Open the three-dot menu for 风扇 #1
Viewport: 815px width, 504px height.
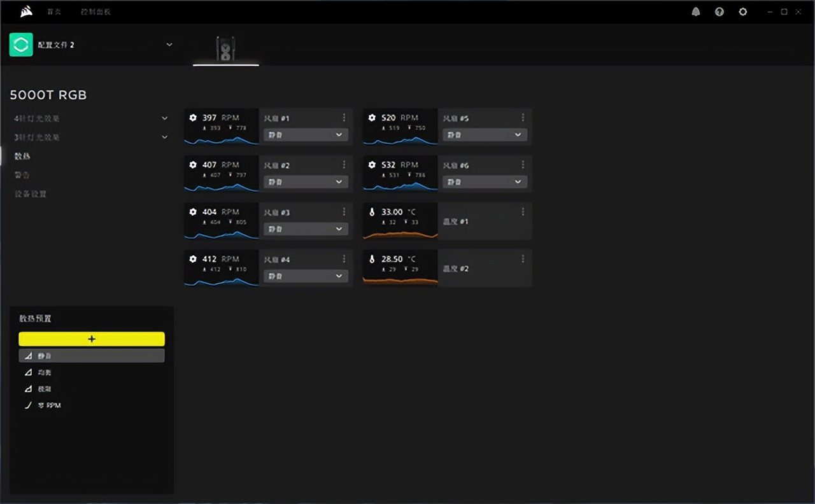pos(344,118)
